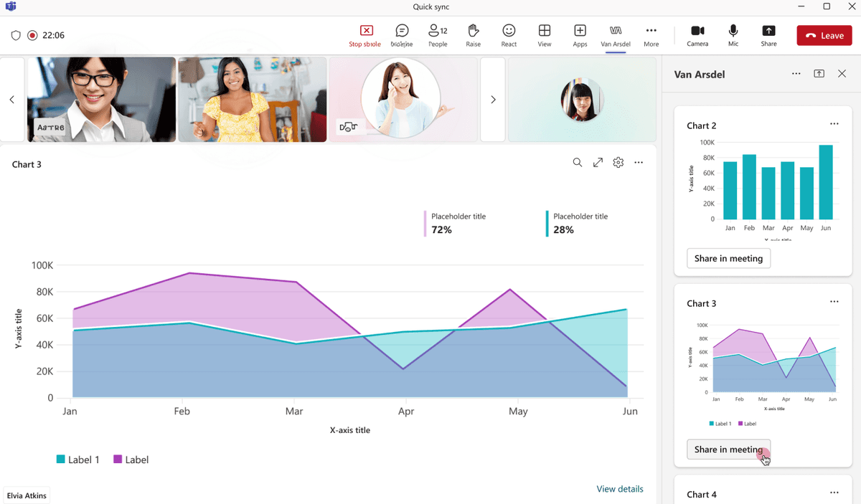
Task: Click the Elvia Atkins name label
Action: point(26,495)
